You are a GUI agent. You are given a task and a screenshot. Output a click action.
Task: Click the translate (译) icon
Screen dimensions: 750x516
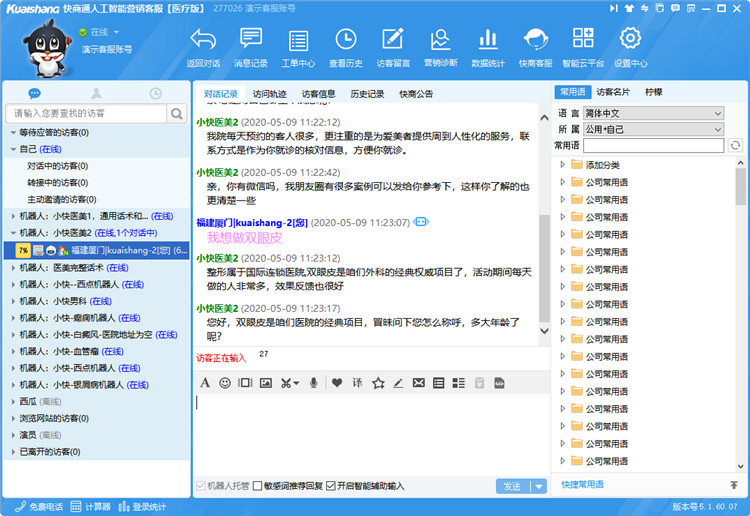[357, 382]
